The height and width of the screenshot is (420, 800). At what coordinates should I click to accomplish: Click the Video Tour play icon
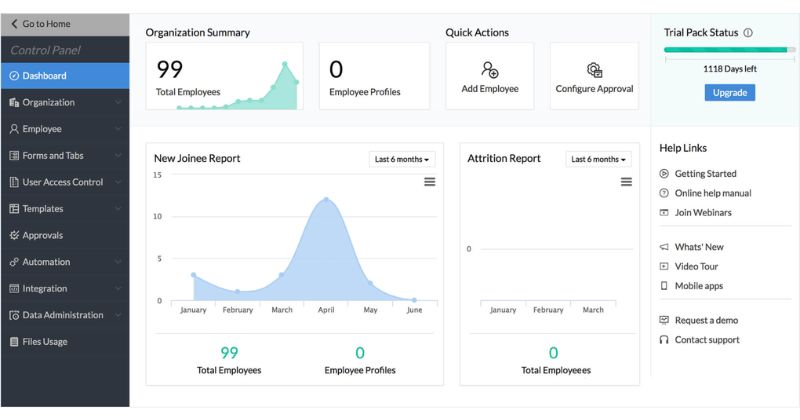pos(664,266)
